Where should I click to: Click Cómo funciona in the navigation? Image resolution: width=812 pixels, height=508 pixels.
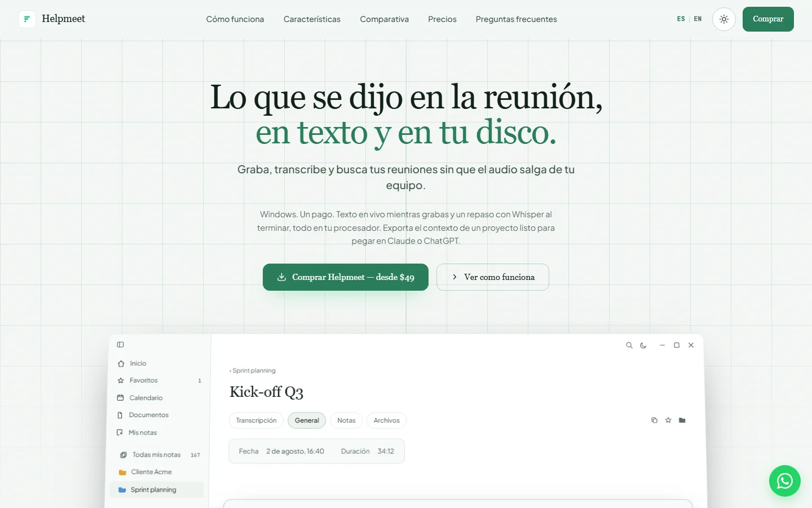(x=235, y=19)
